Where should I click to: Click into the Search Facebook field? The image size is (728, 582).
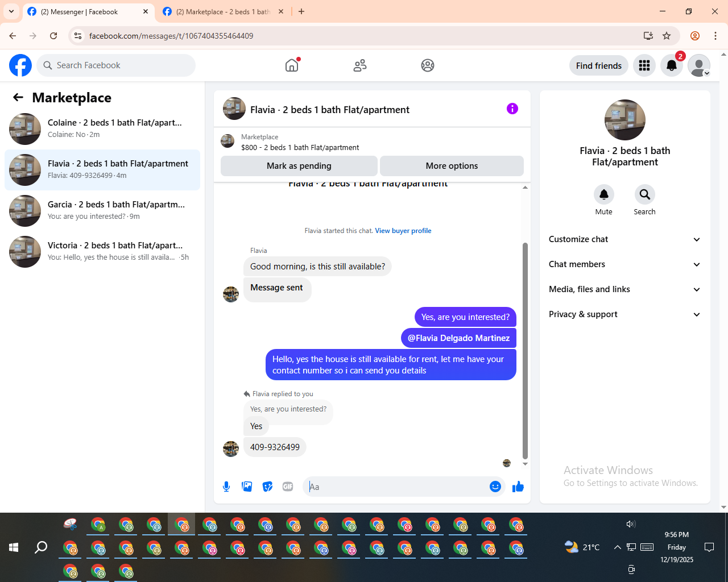[x=116, y=65]
